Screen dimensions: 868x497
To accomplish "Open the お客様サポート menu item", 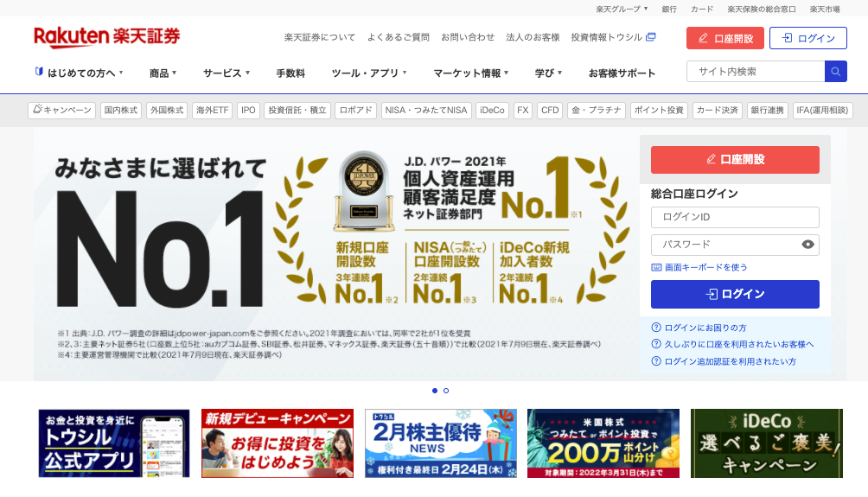I will pos(622,73).
